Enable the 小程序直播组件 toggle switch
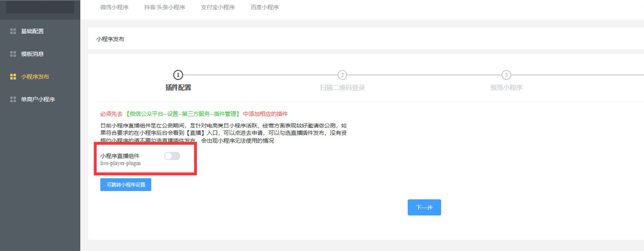Screen dimensions: 644x251 point(172,156)
